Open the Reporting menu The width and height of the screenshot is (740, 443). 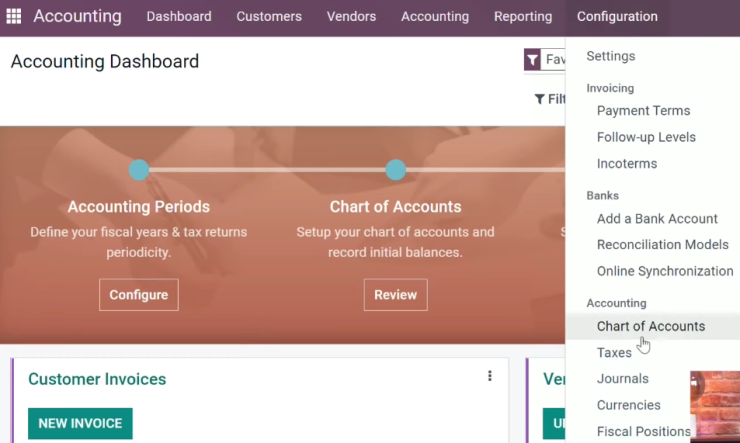[x=523, y=17]
